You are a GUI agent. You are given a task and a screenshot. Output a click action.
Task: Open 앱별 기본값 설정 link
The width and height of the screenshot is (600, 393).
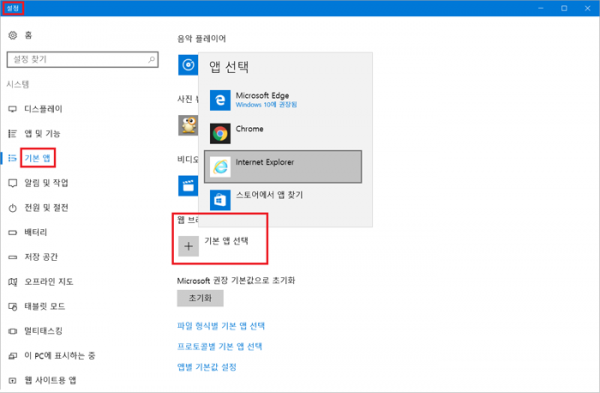point(207,367)
